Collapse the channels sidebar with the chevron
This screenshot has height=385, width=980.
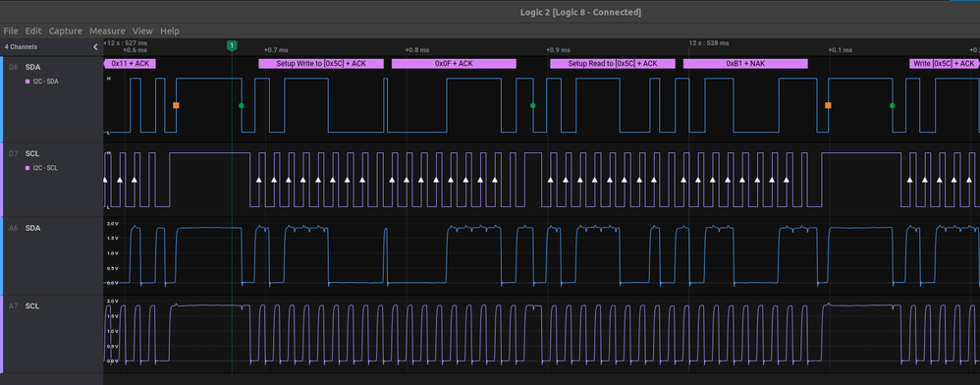(x=95, y=47)
